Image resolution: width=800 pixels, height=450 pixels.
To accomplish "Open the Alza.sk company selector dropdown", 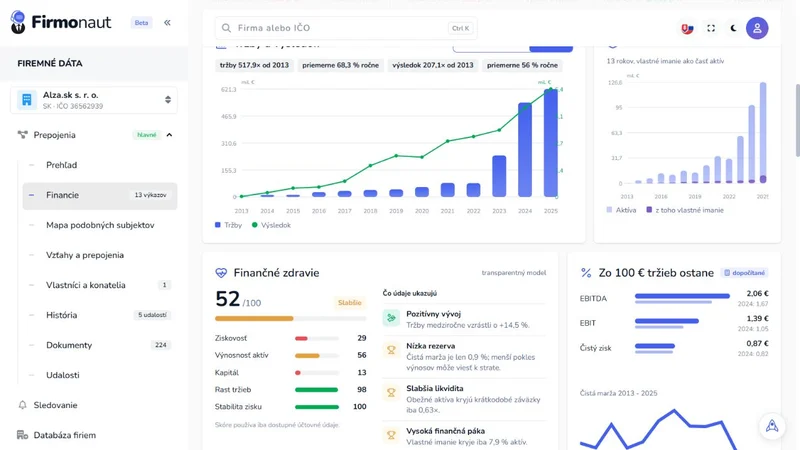I will point(94,100).
